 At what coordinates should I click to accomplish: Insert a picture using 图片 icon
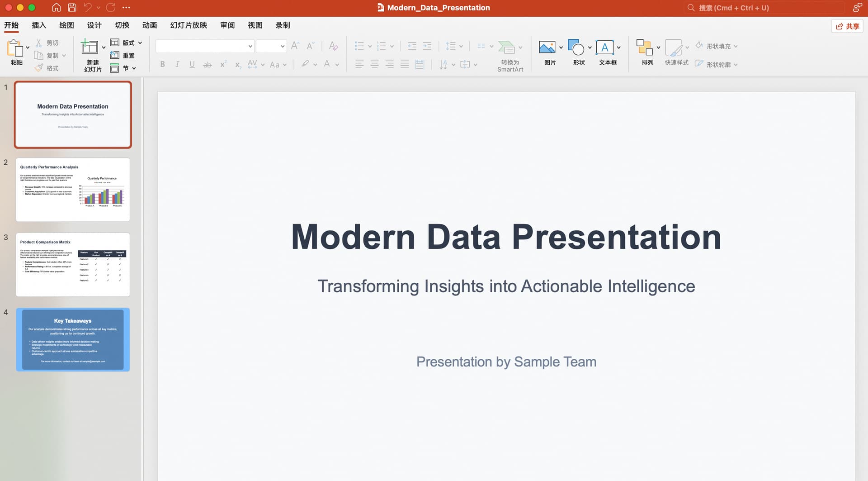[x=547, y=48]
